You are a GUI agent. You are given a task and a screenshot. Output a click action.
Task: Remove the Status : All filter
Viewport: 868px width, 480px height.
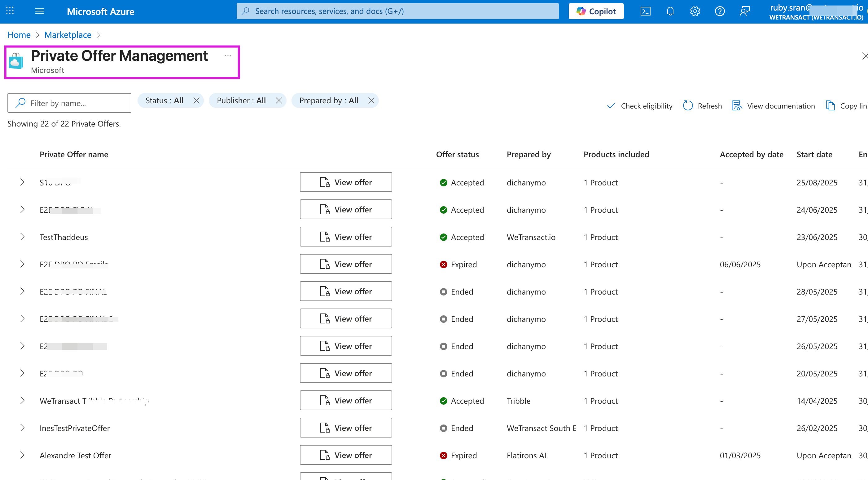pos(196,100)
